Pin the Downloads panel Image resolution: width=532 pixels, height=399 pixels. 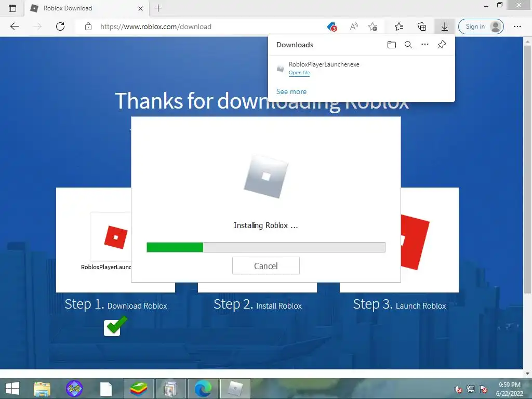pyautogui.click(x=442, y=45)
